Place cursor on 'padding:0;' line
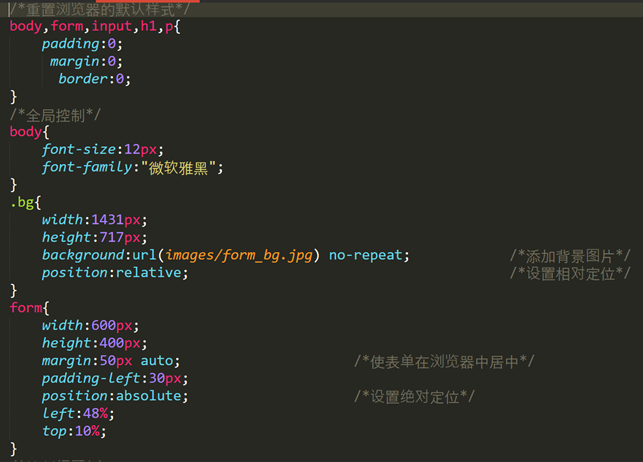The height and width of the screenshot is (462, 643). (82, 44)
